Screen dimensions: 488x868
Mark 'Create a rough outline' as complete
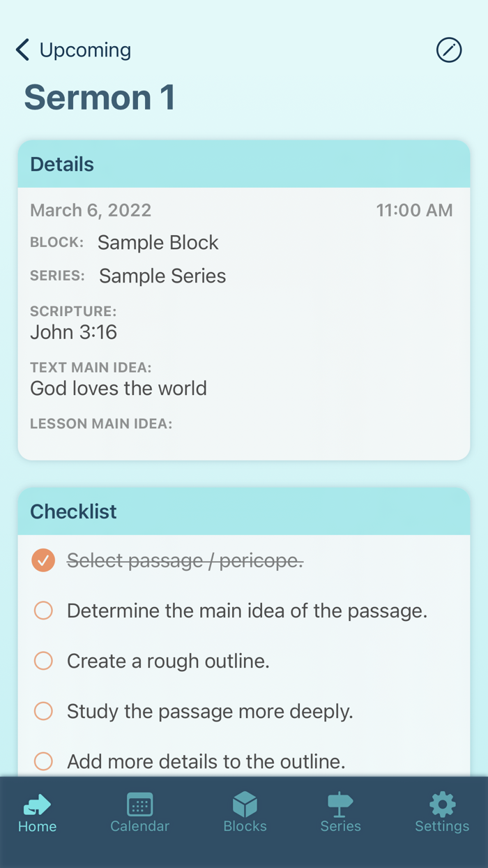click(x=43, y=661)
